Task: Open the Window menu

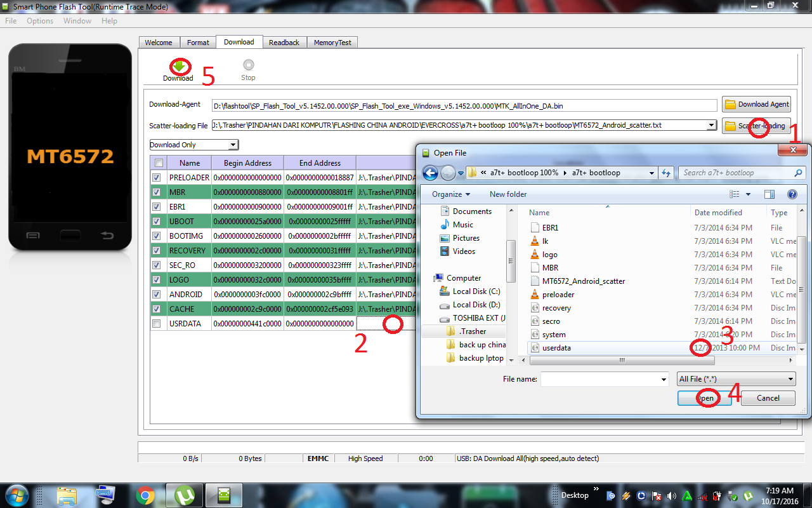Action: [77, 21]
